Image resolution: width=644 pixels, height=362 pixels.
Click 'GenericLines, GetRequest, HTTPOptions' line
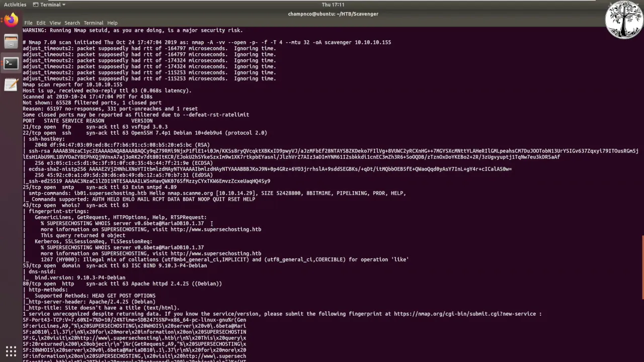(x=121, y=217)
